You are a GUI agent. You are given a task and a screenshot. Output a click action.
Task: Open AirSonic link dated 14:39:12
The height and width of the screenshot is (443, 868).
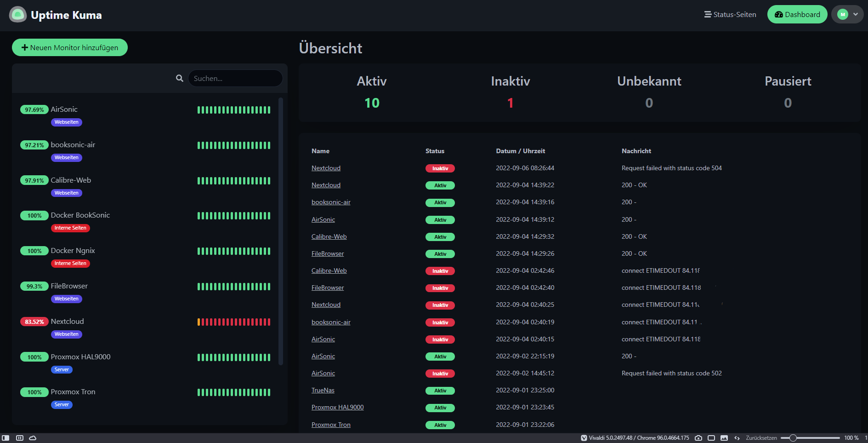point(323,219)
